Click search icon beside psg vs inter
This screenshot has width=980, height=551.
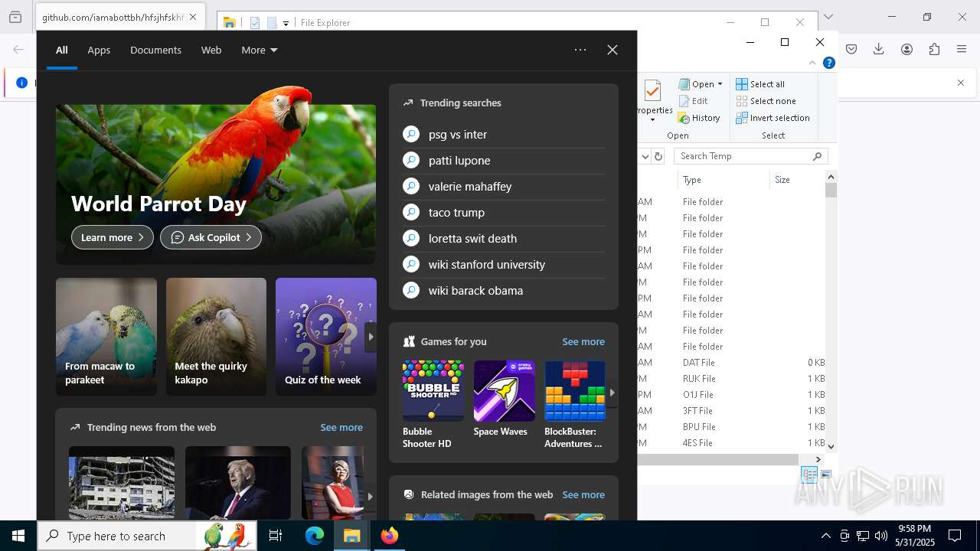tap(411, 135)
